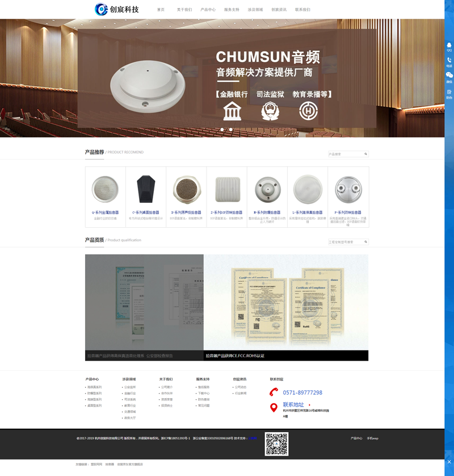Click footer link 金融行业

(130, 393)
